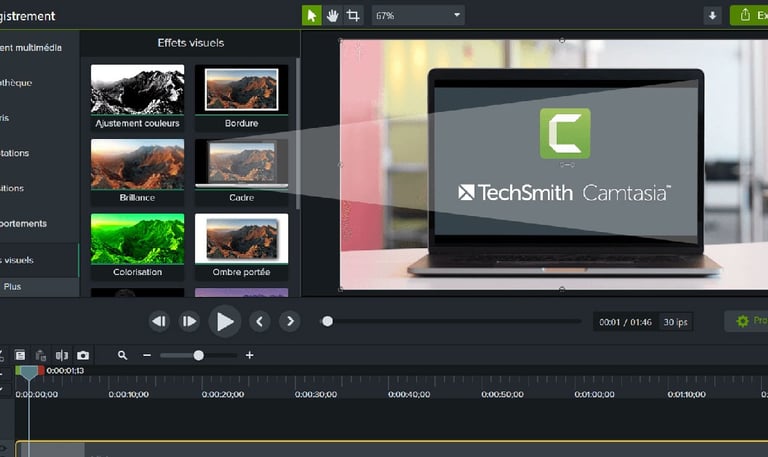
Task: Select the arrow Edit mode tool
Action: [312, 15]
